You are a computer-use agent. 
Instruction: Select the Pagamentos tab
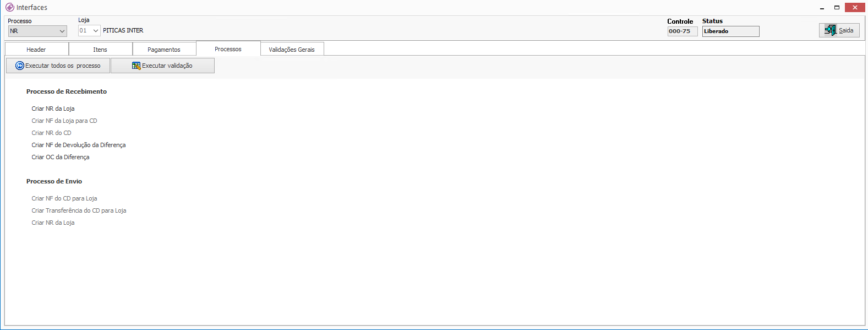tap(164, 50)
